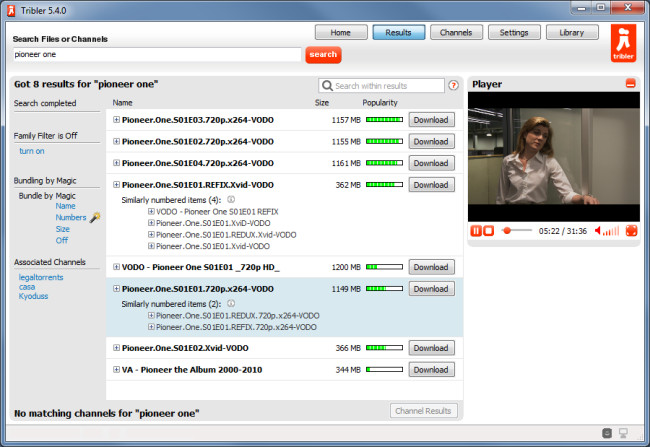Click the status bar network monitor icon
The image size is (650, 447).
click(x=623, y=433)
